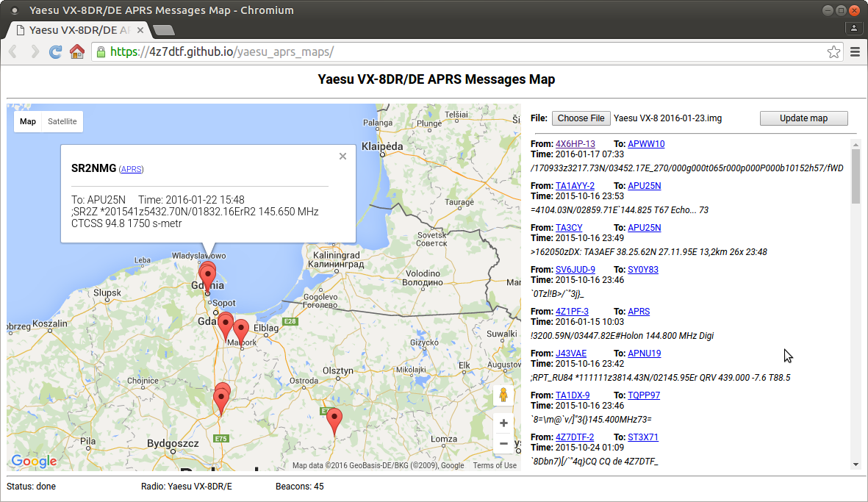Open the TA1AYY-2 callsign link

(x=575, y=186)
